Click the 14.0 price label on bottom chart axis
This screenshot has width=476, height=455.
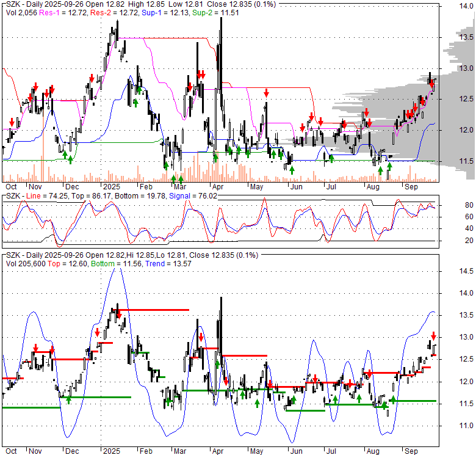click(x=466, y=293)
